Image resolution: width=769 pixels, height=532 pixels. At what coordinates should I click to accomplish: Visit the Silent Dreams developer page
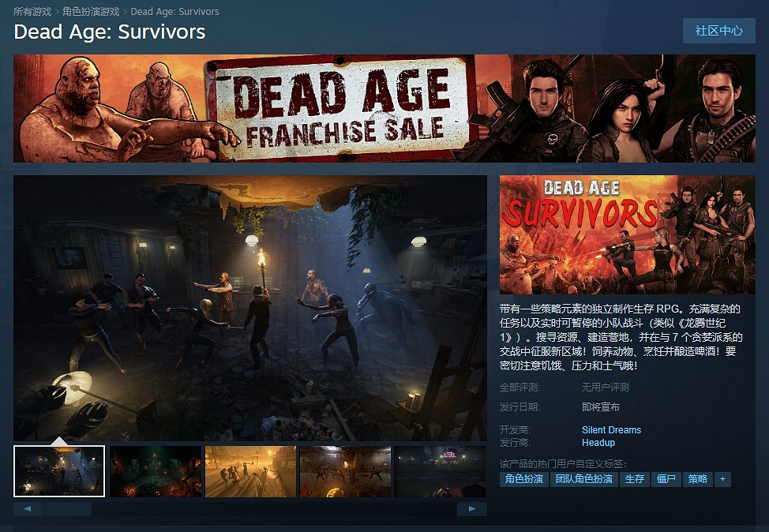(x=610, y=429)
